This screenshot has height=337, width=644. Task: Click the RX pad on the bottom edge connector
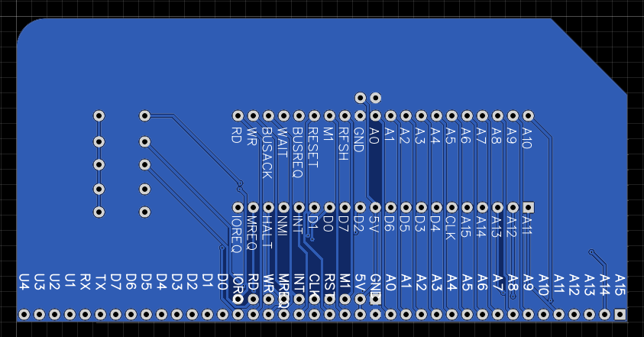coord(85,314)
